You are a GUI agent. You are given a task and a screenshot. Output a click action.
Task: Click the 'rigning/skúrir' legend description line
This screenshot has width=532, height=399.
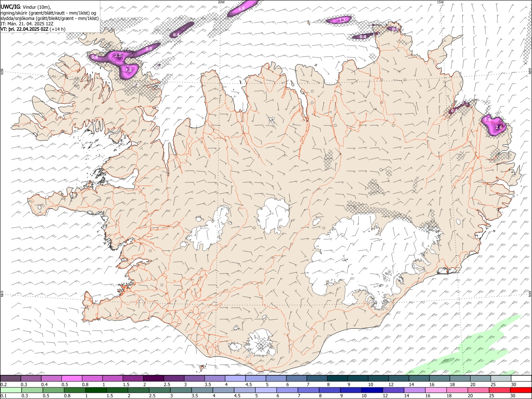pos(49,12)
